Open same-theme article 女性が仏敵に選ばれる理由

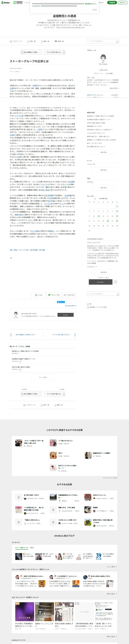21,367
